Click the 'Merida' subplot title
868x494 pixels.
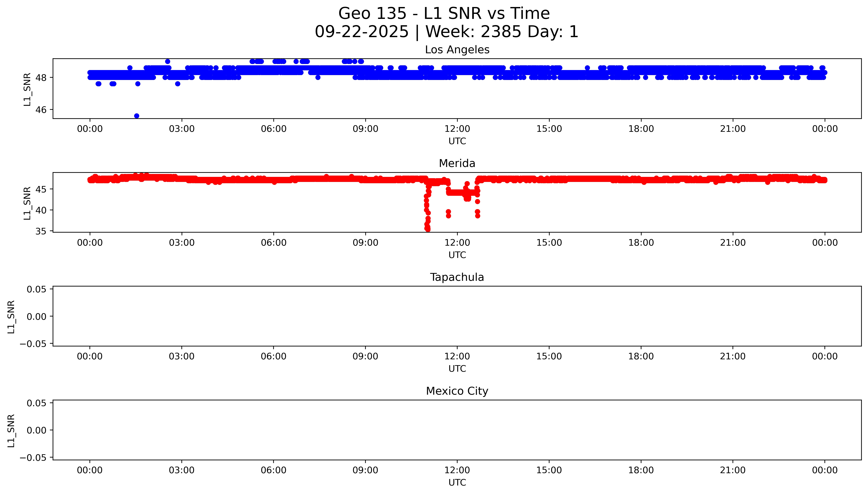(x=457, y=164)
